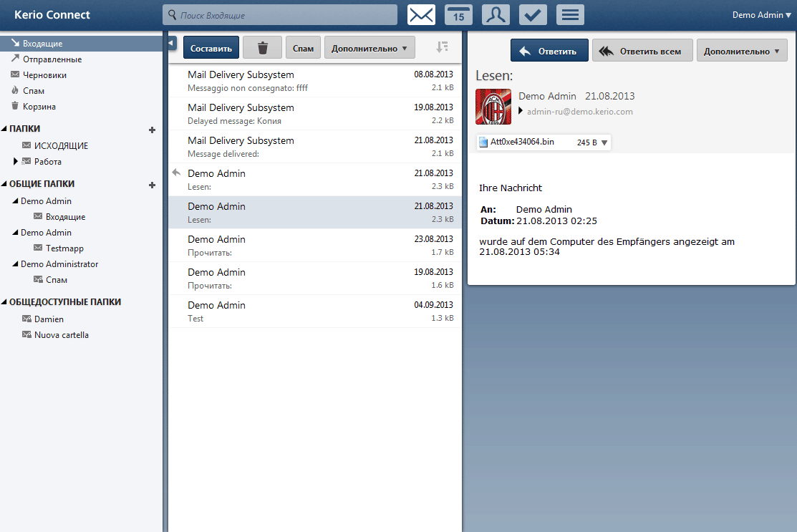Click the trash delete button in toolbar
This screenshot has width=797, height=532.
click(262, 48)
